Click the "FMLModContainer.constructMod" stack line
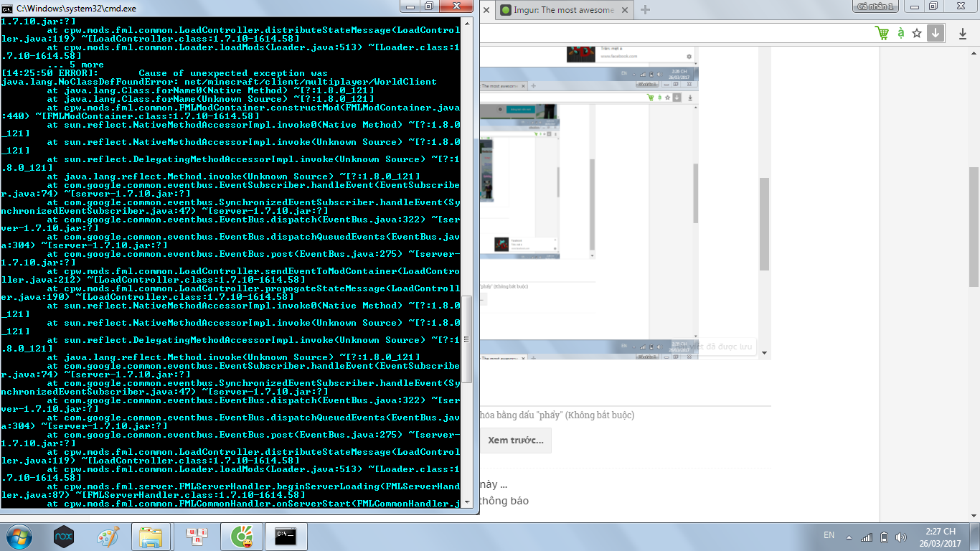This screenshot has width=980, height=551. point(231,112)
